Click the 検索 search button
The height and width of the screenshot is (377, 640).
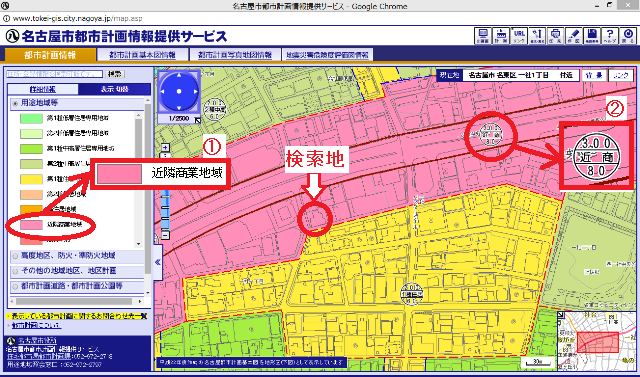tap(115, 74)
